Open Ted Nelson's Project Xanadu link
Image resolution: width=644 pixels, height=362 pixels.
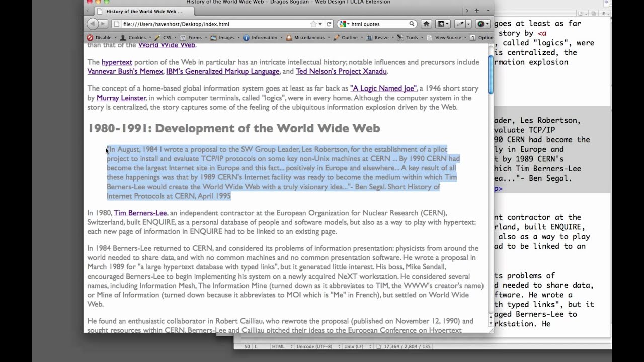tap(341, 71)
